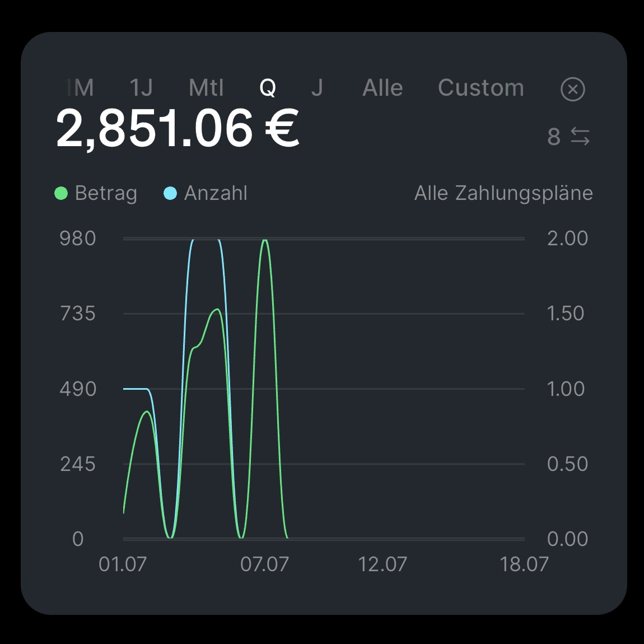Click the blue Anzahl line plateau at 1.00

[136, 389]
